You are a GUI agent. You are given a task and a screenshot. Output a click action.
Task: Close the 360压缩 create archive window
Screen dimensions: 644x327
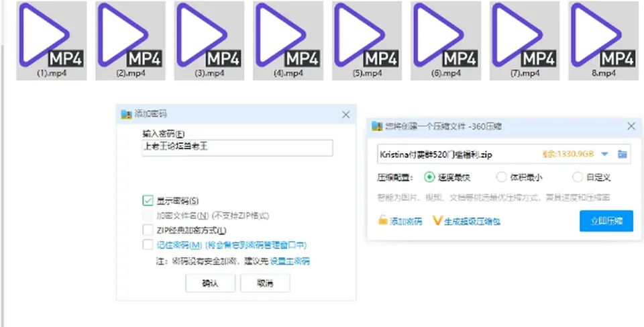631,126
